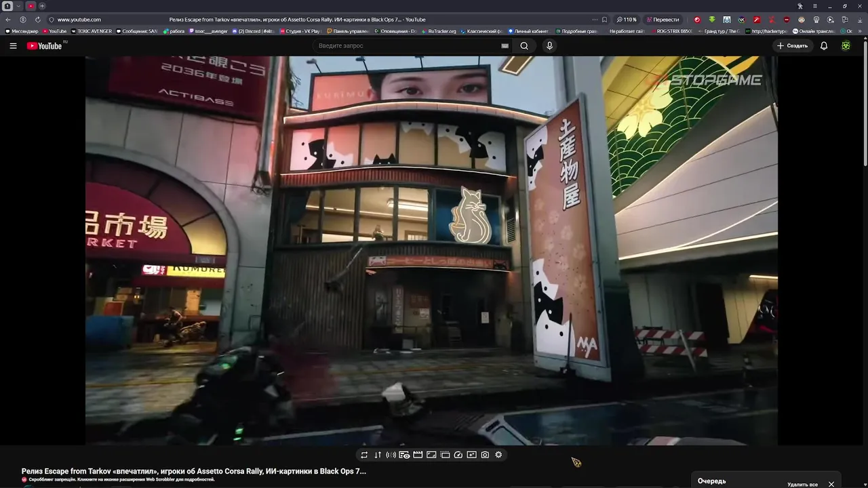Open YouTube notifications bell
The height and width of the screenshot is (488, 868).
pos(824,45)
